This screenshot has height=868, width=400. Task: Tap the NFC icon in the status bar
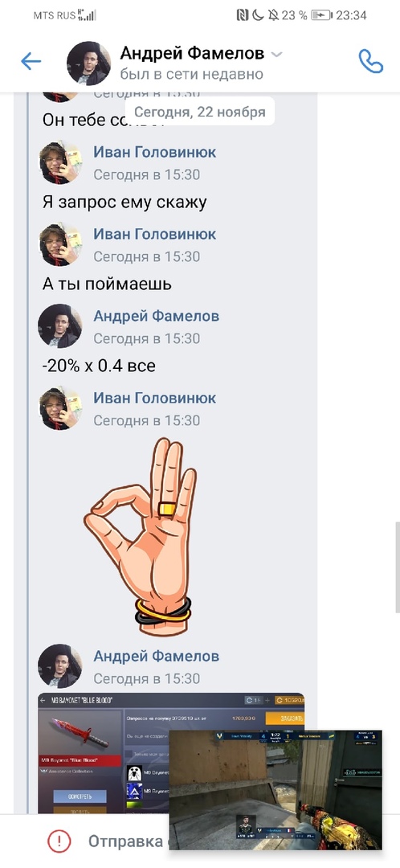pos(243,15)
